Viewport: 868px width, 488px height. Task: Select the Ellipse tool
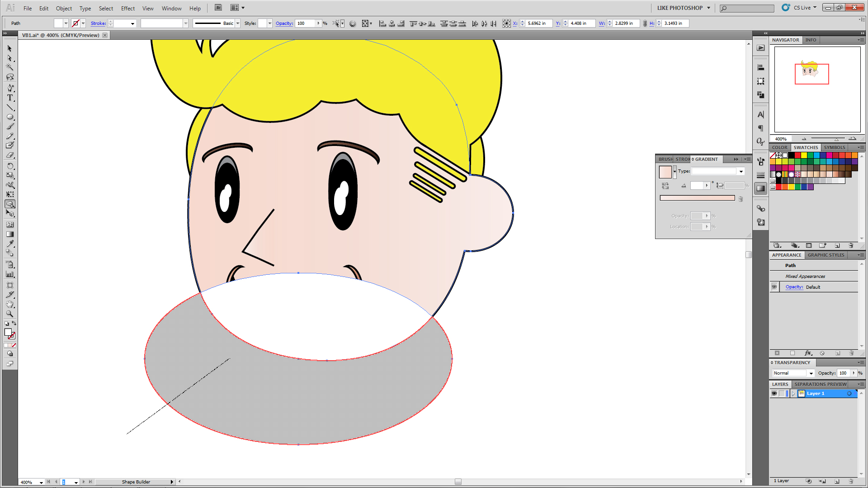pyautogui.click(x=9, y=117)
